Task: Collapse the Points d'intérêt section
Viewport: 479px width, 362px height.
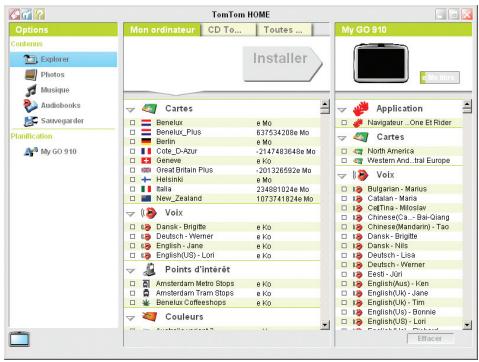Action: pyautogui.click(x=131, y=271)
